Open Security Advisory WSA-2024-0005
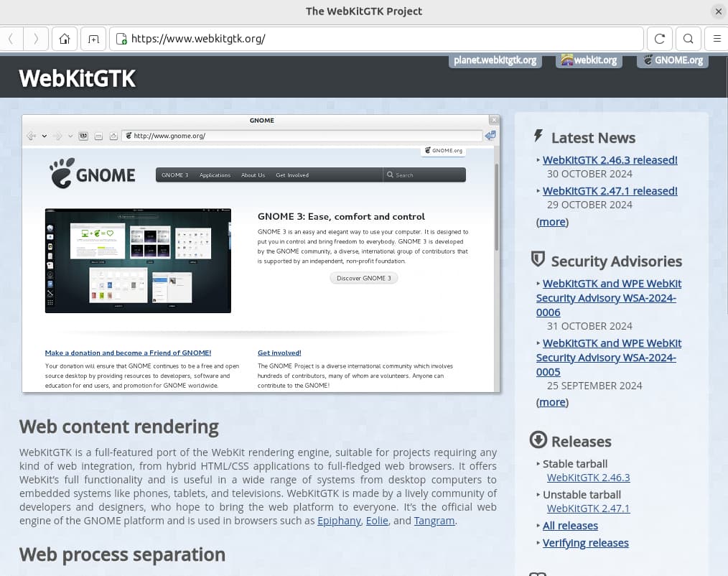 click(x=609, y=357)
